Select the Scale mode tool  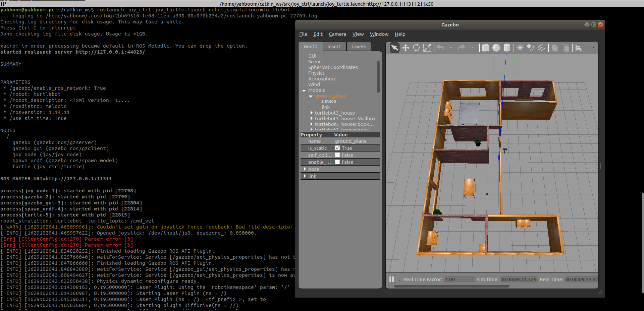427,48
